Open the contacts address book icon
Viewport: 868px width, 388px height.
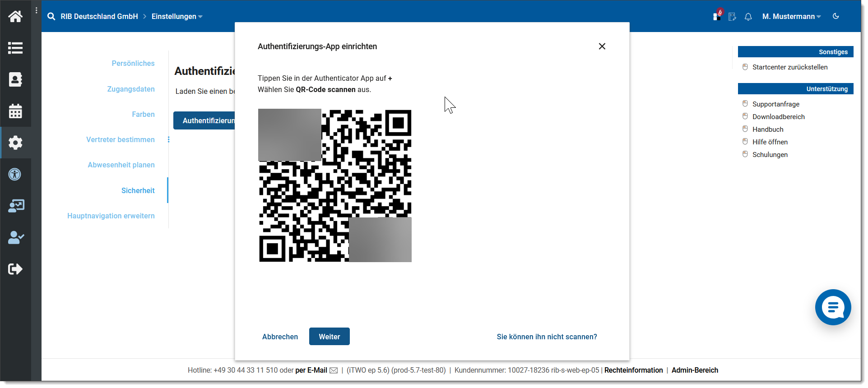tap(15, 79)
